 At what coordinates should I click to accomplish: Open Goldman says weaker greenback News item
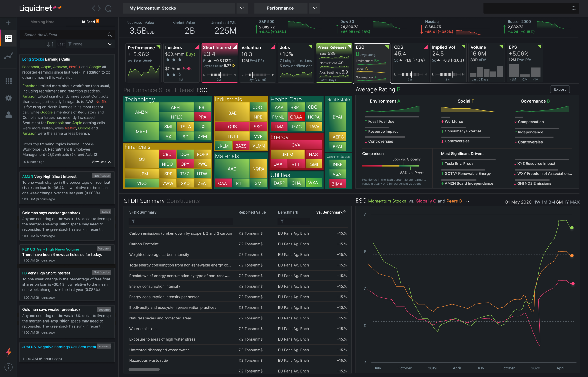click(x=67, y=224)
